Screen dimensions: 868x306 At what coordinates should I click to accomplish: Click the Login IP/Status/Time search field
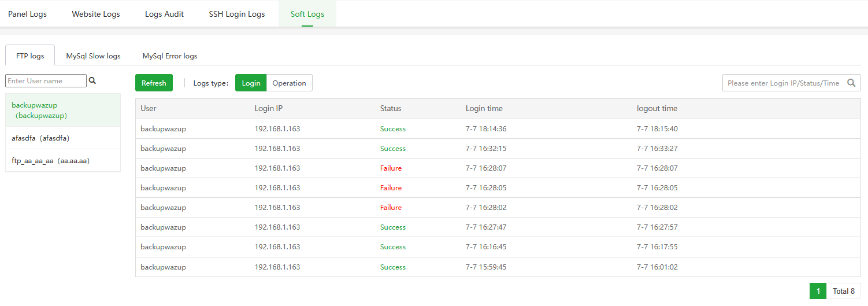[783, 83]
